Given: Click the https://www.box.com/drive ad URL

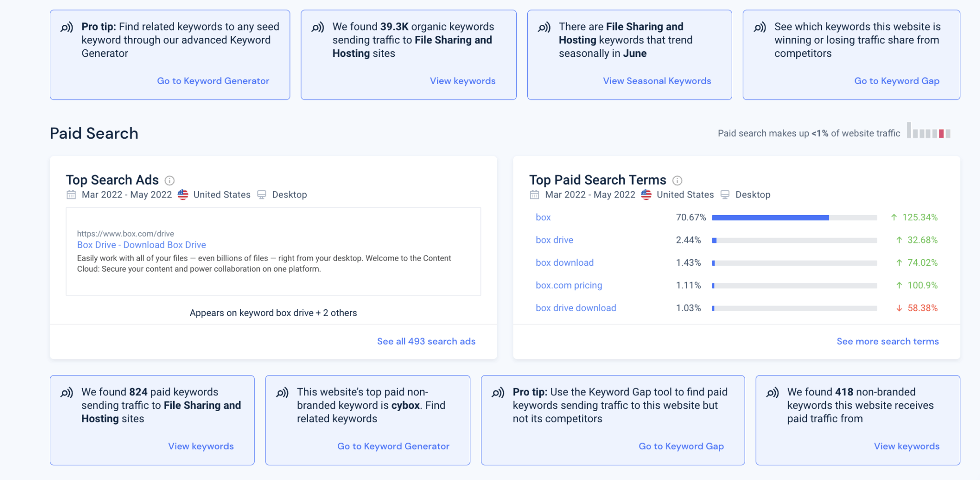Looking at the screenshot, I should pos(125,234).
